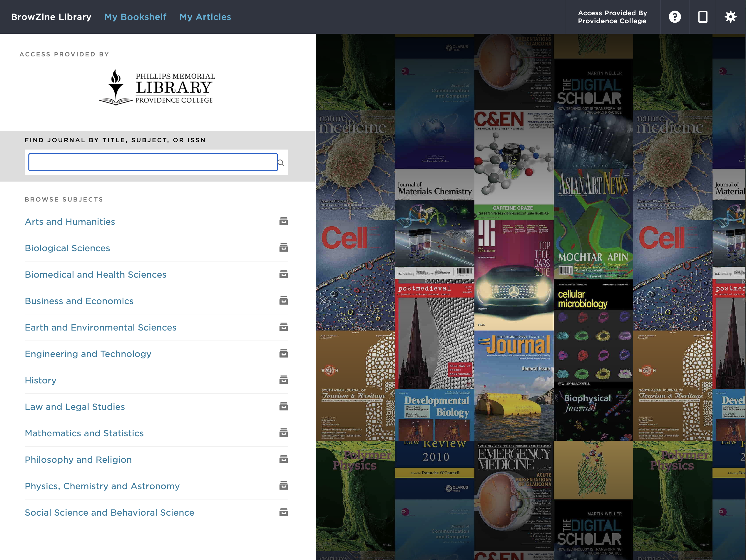
Task: Click the Marine Technology Society Journal cover
Action: coord(513,385)
